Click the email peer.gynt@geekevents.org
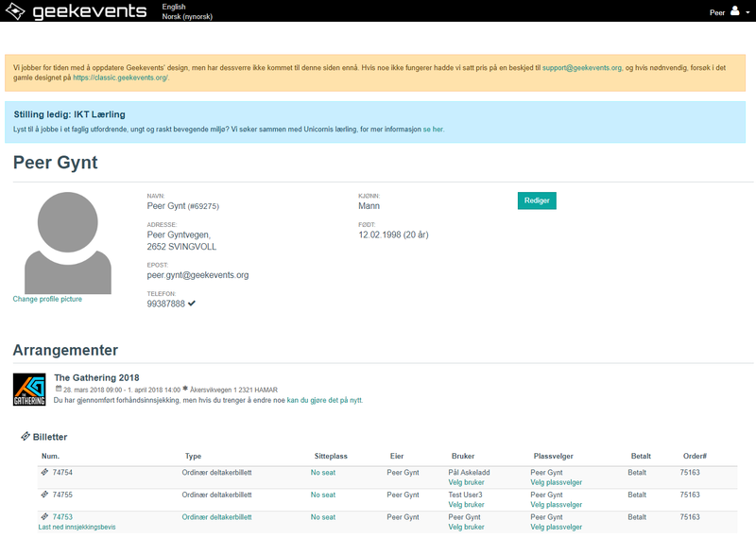 (x=198, y=275)
